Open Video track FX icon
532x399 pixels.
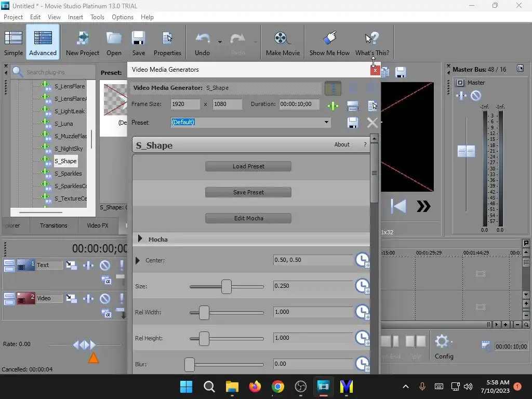[88, 298]
